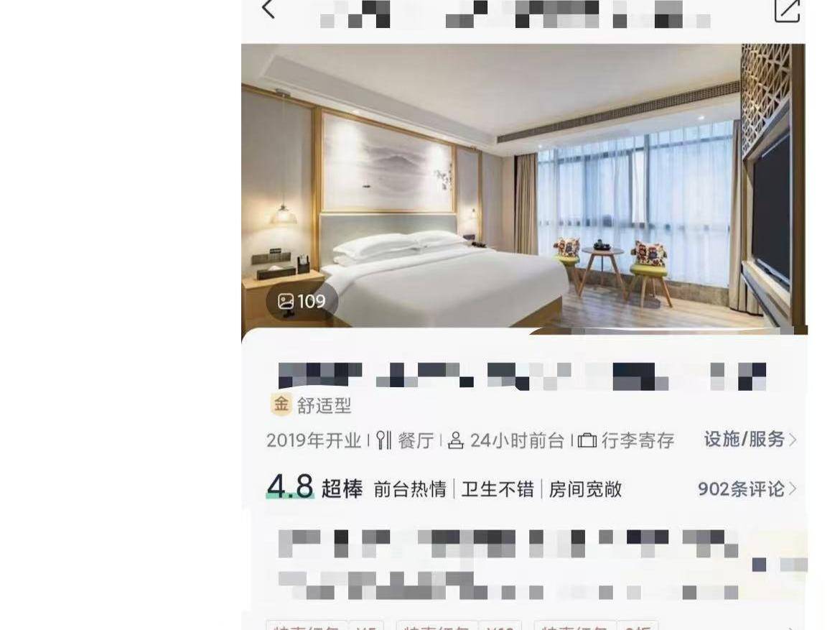Tap the gold 金 level badge
The image size is (840, 630).
[x=281, y=404]
